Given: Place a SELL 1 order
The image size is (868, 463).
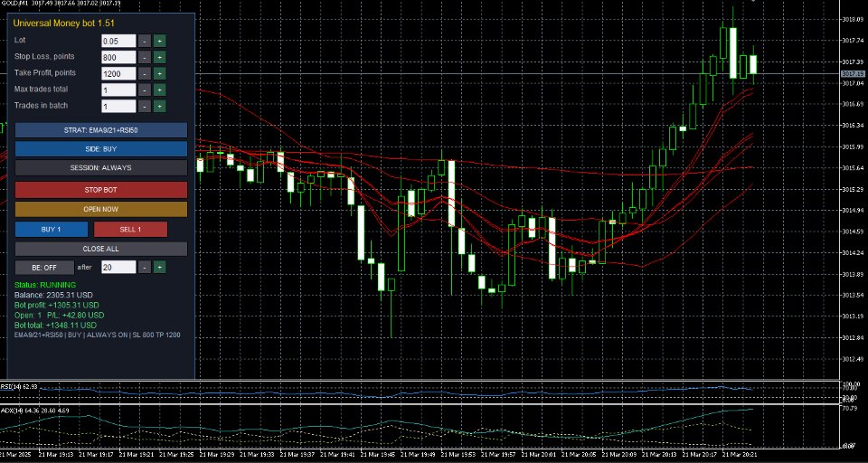Looking at the screenshot, I should [x=130, y=230].
